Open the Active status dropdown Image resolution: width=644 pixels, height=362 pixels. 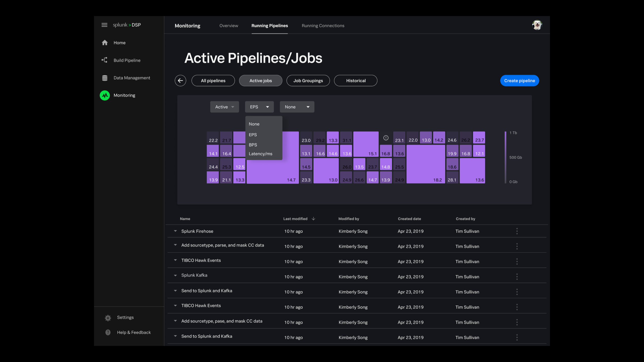[224, 107]
